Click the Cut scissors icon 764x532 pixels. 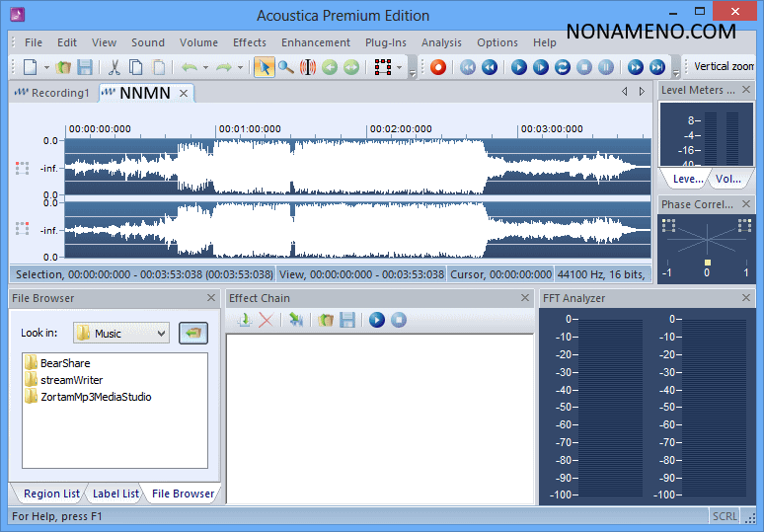(x=114, y=67)
